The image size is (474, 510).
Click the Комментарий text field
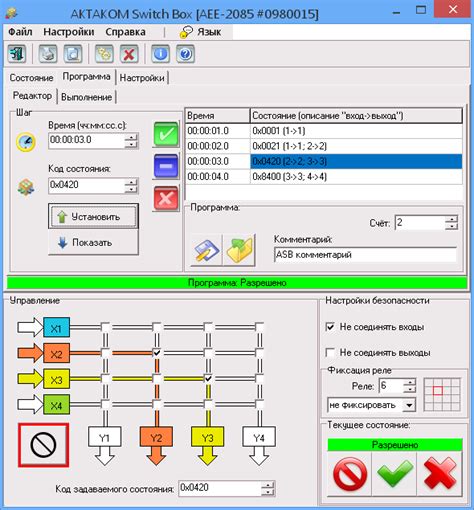pos(365,255)
